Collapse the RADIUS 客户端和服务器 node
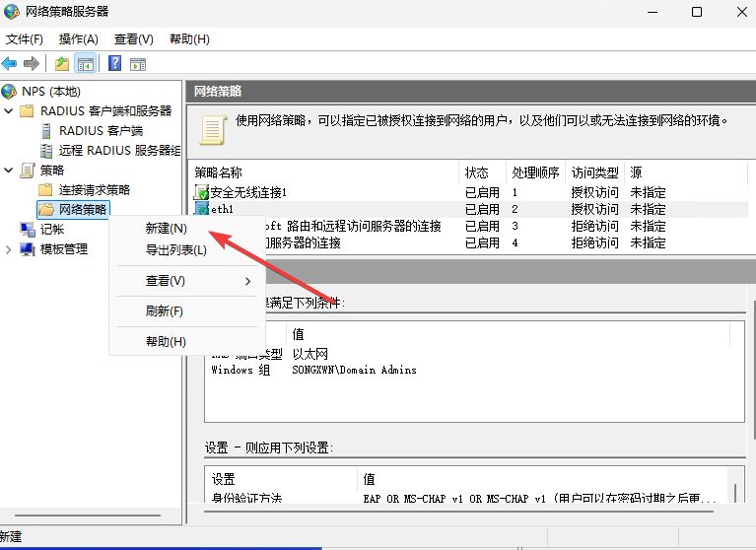The image size is (756, 550). pos(9,111)
